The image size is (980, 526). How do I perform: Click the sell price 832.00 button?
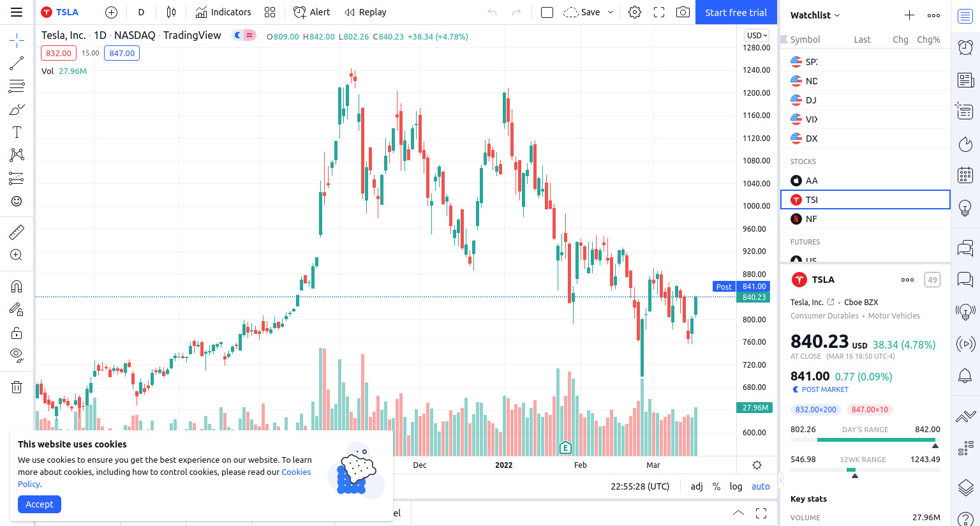[59, 53]
